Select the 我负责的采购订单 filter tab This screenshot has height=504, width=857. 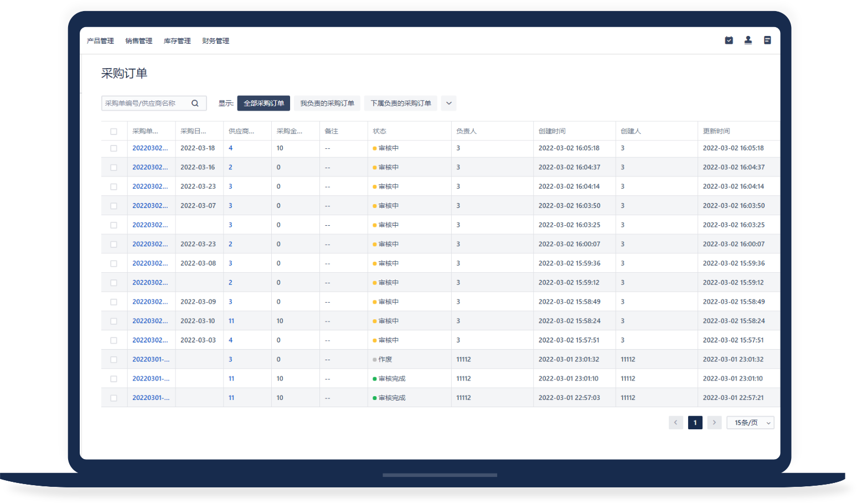click(327, 103)
